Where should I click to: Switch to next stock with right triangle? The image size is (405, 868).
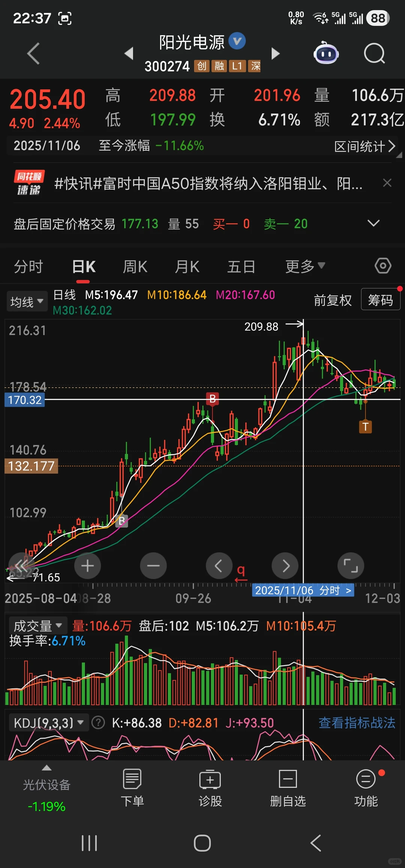[276, 53]
